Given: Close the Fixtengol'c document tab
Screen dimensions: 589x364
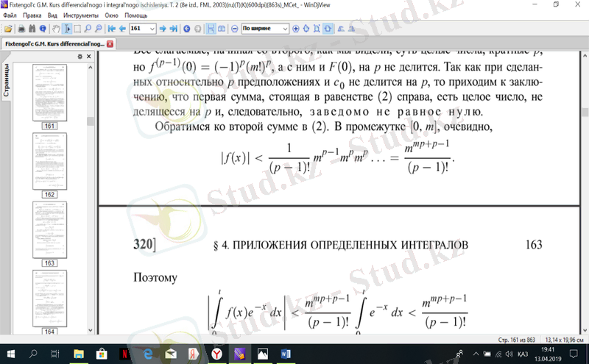Looking at the screenshot, I should point(110,44).
